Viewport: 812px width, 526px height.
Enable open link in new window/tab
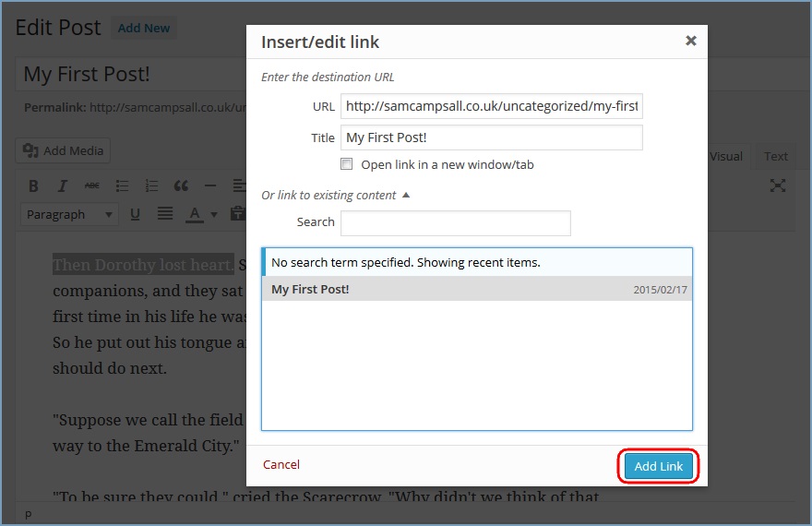tap(347, 164)
